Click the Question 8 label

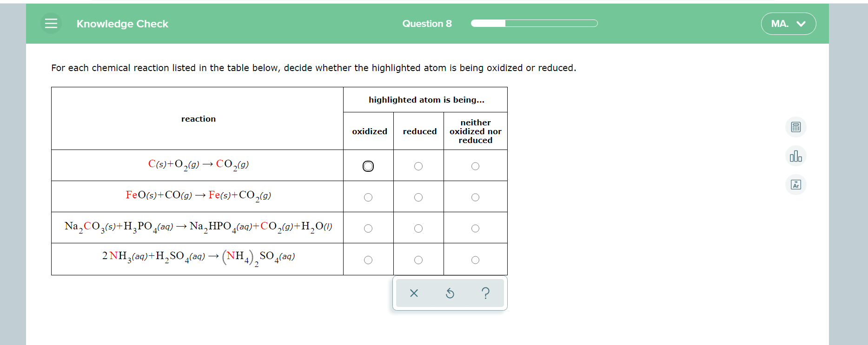tap(427, 24)
